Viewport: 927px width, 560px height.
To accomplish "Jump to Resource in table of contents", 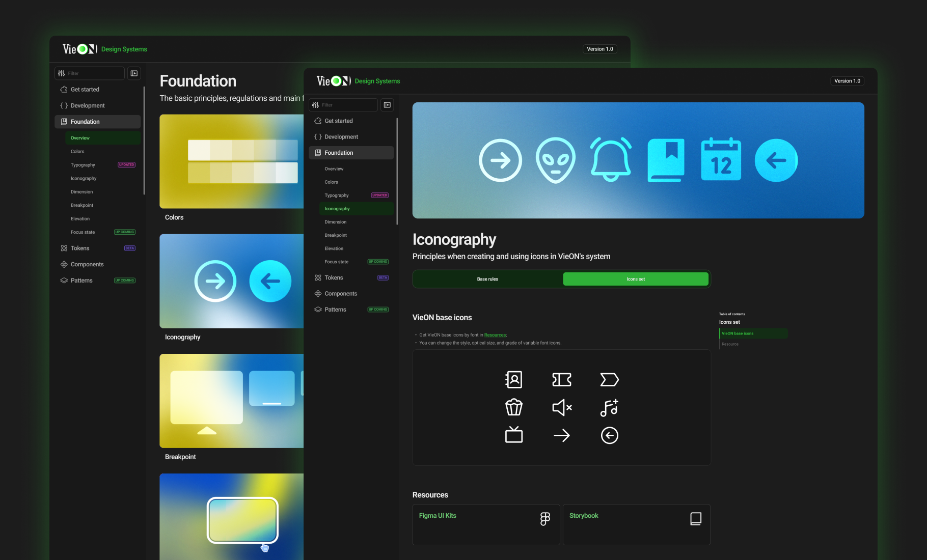I will (730, 344).
